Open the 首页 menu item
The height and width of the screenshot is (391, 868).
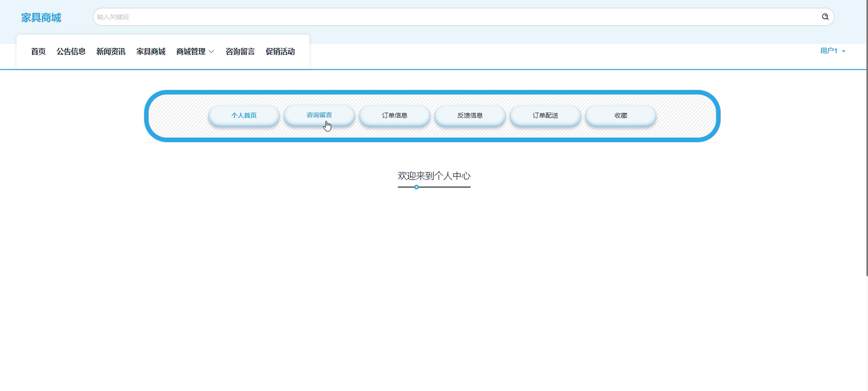[38, 52]
